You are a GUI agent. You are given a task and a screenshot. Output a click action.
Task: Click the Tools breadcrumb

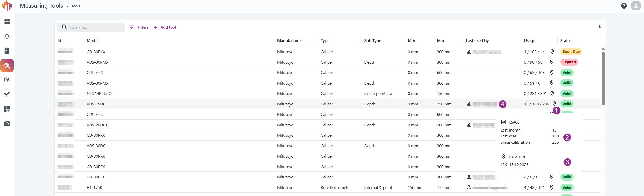[x=76, y=6]
